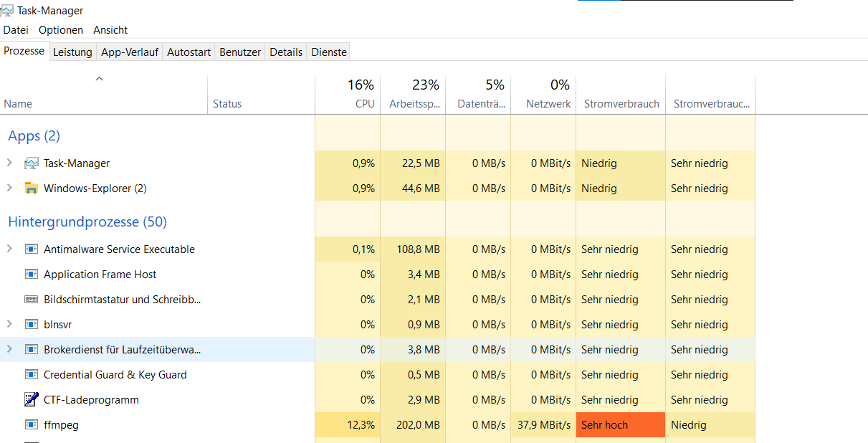Screen dimensions: 868x443
Task: Open the Ansicht menu
Action: coord(110,29)
